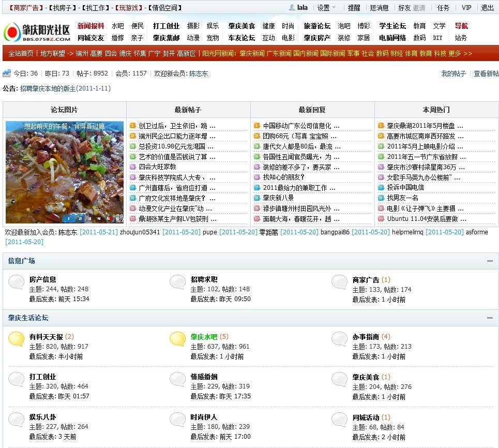499x448 pixels.
Task: Open the 学生论坛 nav item
Action: [392, 26]
